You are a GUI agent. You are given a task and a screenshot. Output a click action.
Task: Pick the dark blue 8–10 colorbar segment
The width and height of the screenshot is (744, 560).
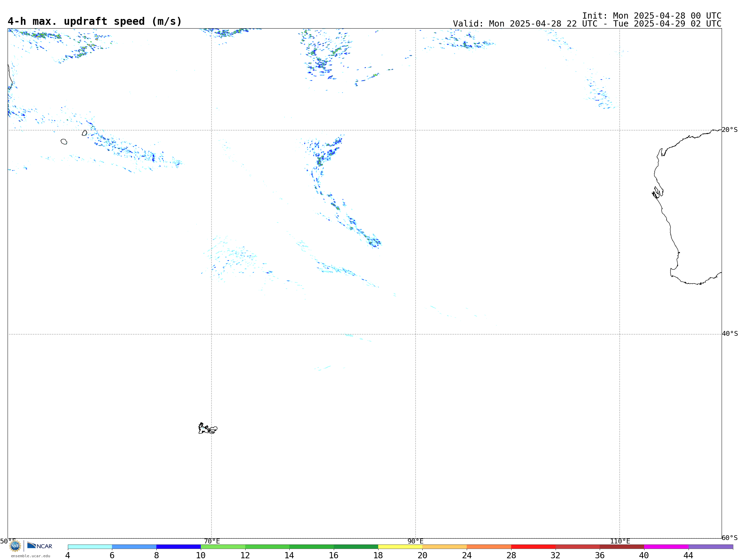[178, 547]
